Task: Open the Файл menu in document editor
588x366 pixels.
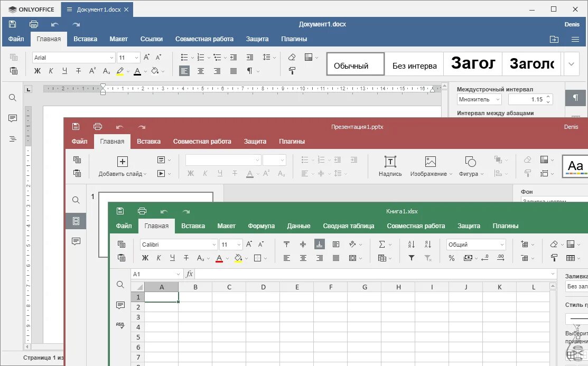Action: 16,39
